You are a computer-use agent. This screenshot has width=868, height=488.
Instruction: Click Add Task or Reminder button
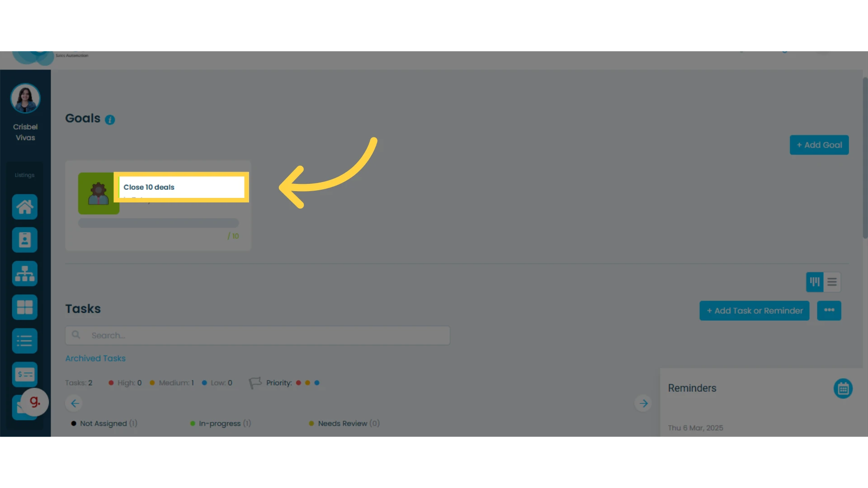pos(755,310)
